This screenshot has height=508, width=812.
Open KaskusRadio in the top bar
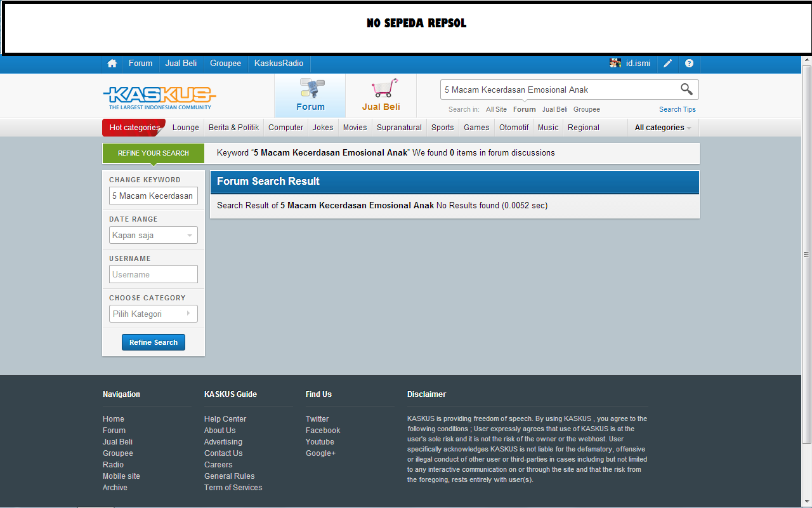pos(279,63)
